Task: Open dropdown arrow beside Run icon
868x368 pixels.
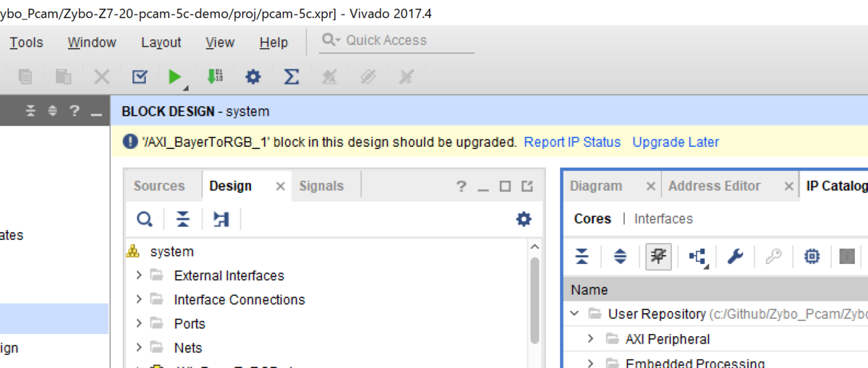Action: click(186, 87)
